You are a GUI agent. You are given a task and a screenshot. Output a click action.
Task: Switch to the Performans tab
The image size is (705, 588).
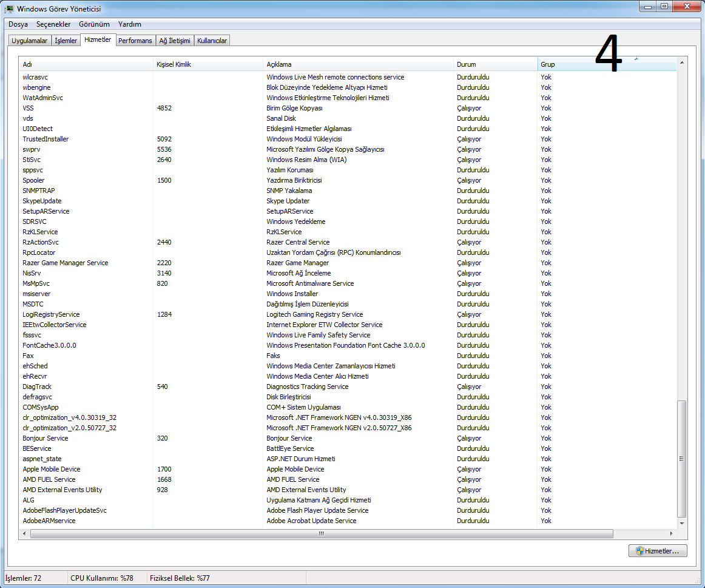pos(135,41)
